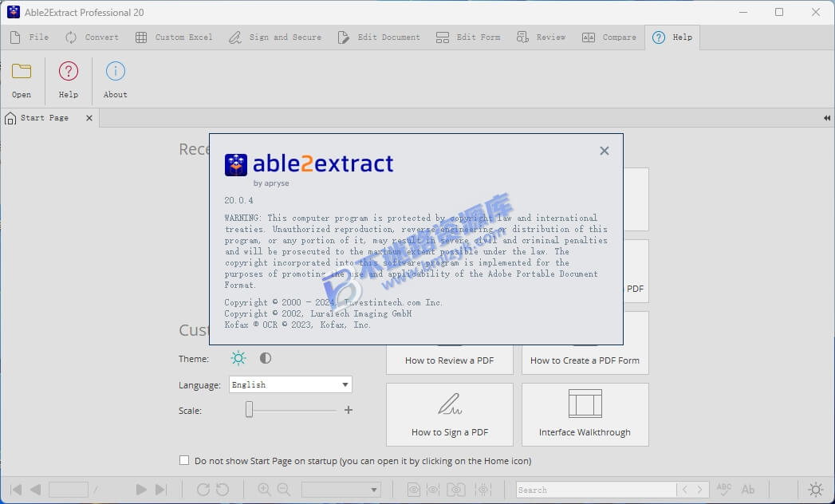835x504 pixels.
Task: Go to next page arrow
Action: click(x=141, y=490)
